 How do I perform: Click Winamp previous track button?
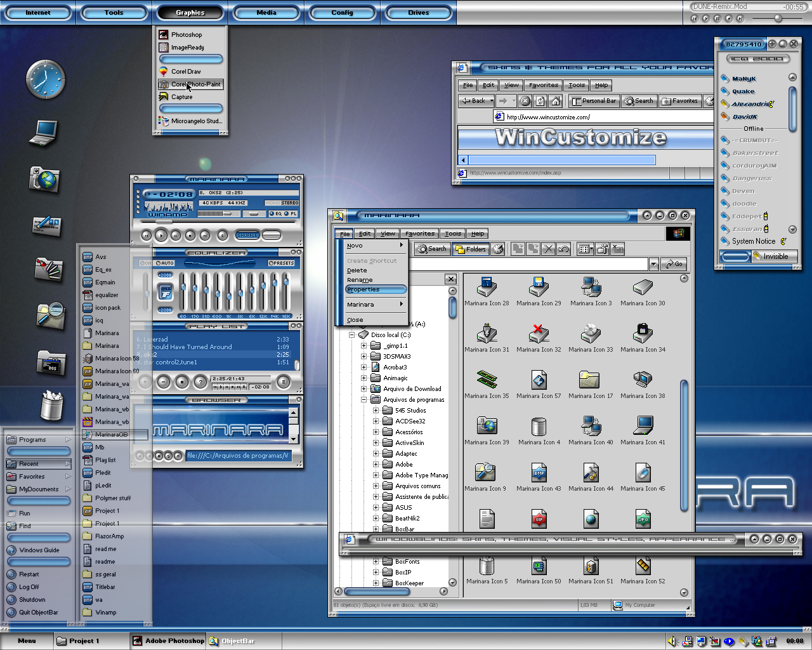point(147,235)
